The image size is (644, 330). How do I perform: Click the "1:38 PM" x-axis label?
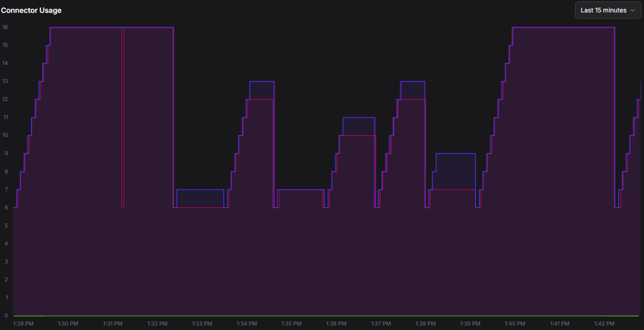[x=426, y=324]
